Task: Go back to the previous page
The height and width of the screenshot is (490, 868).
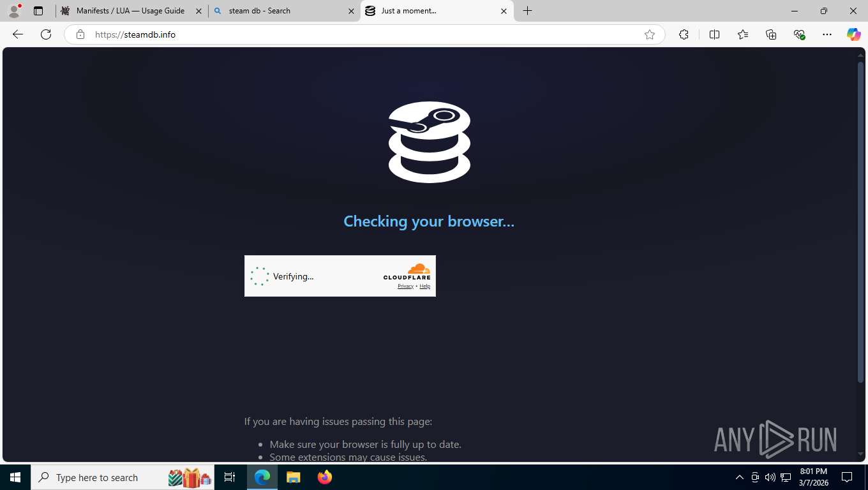Action: point(18,34)
